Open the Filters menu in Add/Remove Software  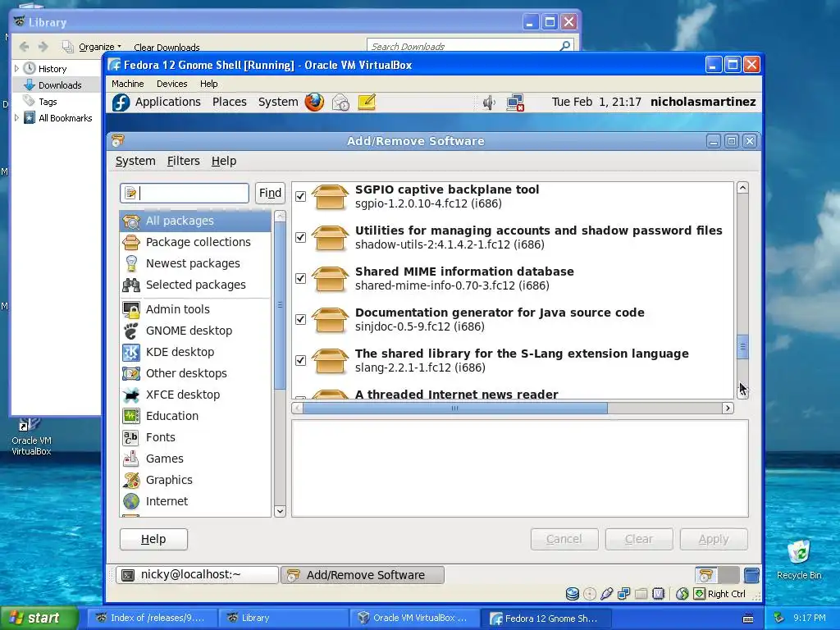pyautogui.click(x=183, y=162)
